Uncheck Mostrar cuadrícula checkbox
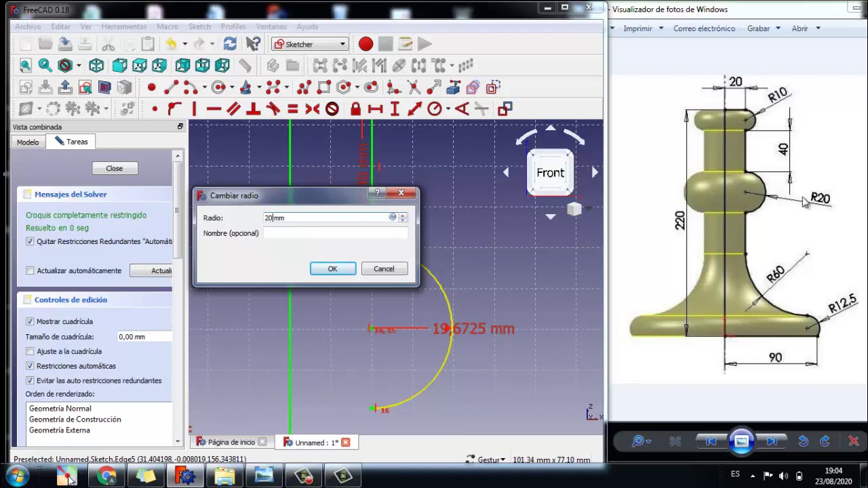The width and height of the screenshot is (868, 488). (x=30, y=321)
